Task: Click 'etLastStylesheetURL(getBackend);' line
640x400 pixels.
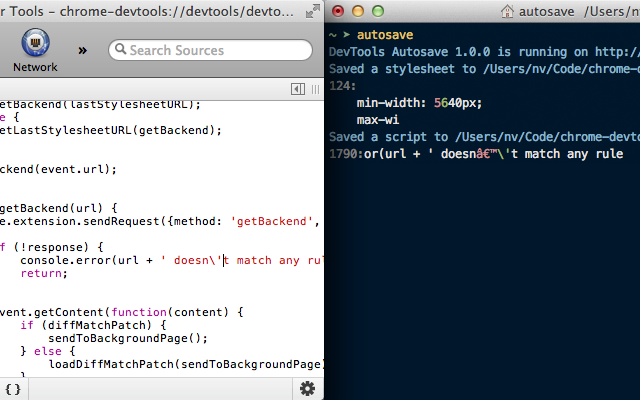Action: 111,130
